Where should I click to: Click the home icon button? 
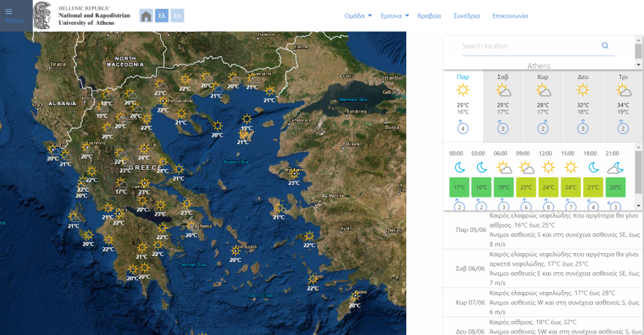coord(146,16)
